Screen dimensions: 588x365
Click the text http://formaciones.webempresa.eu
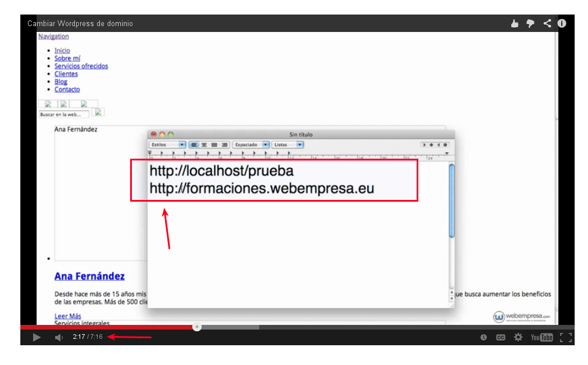point(261,188)
